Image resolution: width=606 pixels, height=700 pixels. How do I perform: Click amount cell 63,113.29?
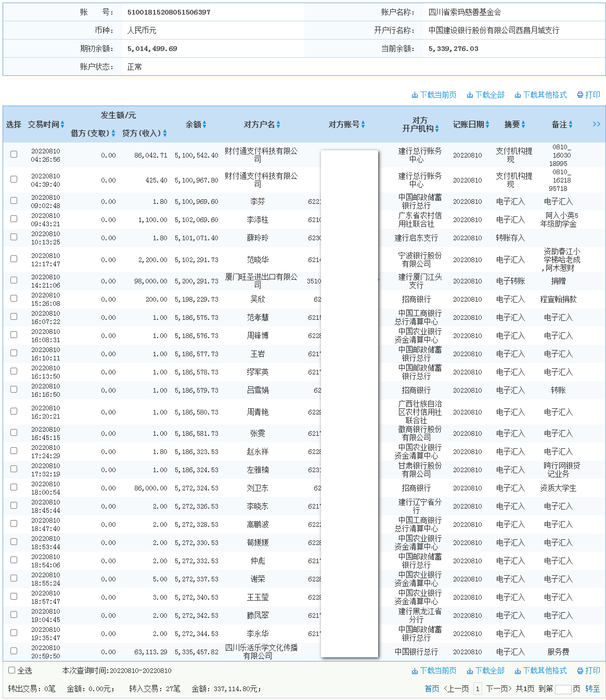[151, 652]
